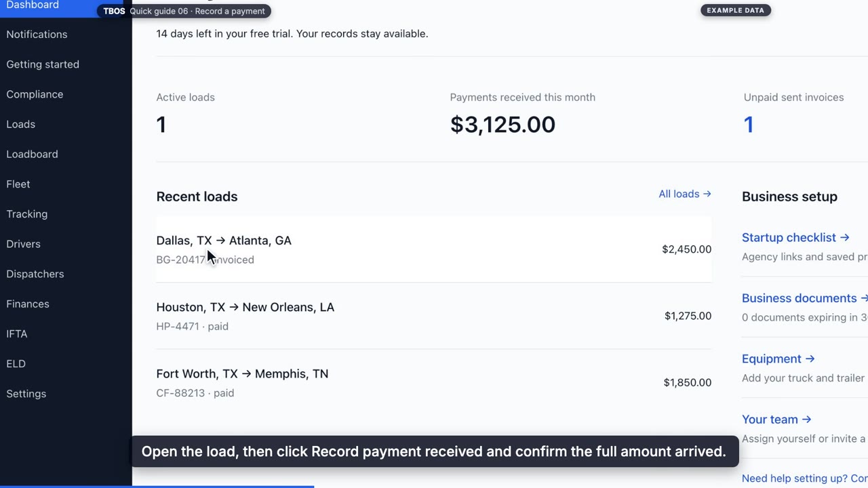This screenshot has width=868, height=488.
Task: Open the Fort Worth to Memphis load
Action: tap(434, 383)
